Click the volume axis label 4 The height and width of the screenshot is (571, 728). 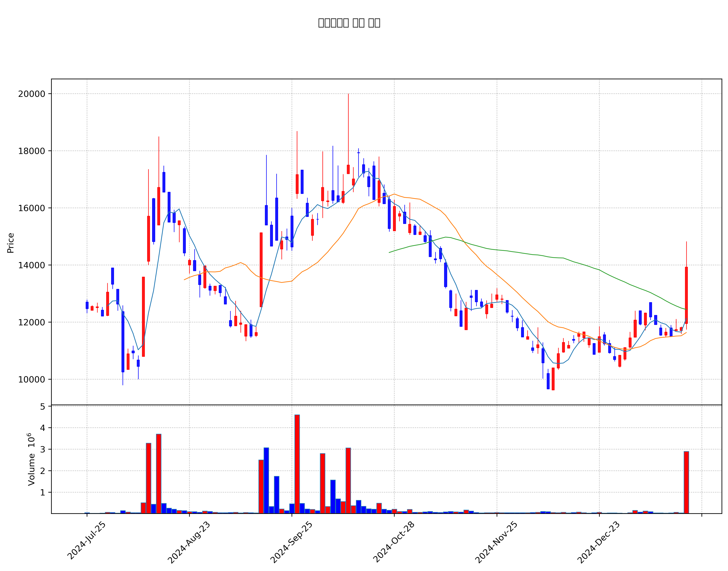click(x=43, y=428)
